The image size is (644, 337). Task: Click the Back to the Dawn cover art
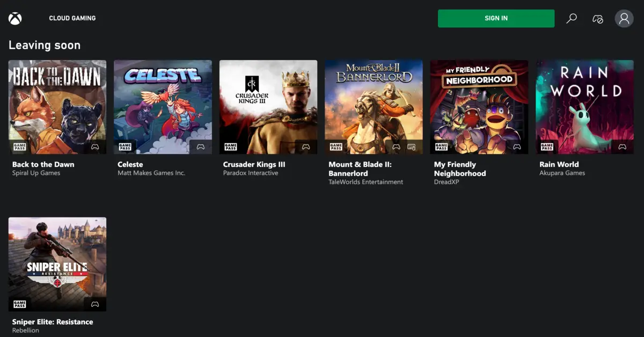[57, 107]
